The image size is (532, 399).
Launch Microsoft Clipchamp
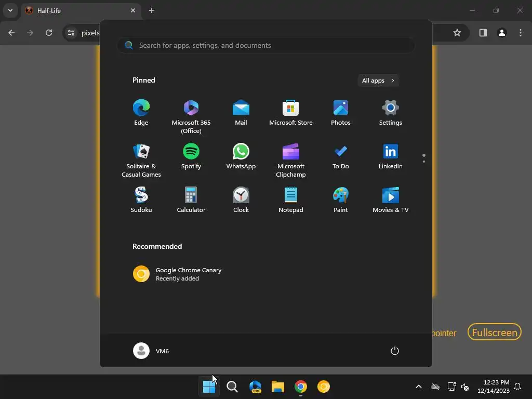click(x=291, y=161)
